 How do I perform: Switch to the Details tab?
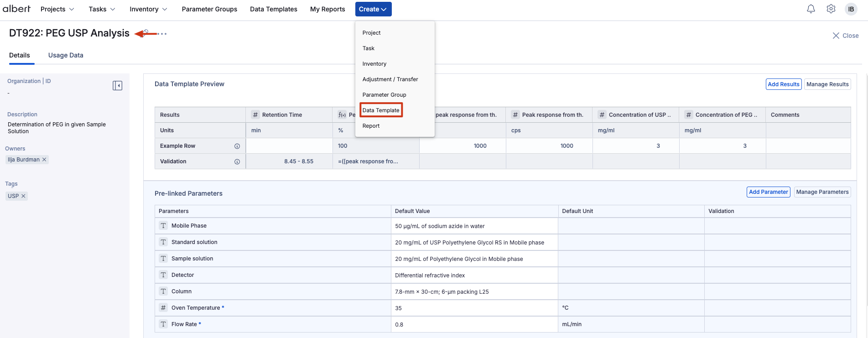pos(20,55)
